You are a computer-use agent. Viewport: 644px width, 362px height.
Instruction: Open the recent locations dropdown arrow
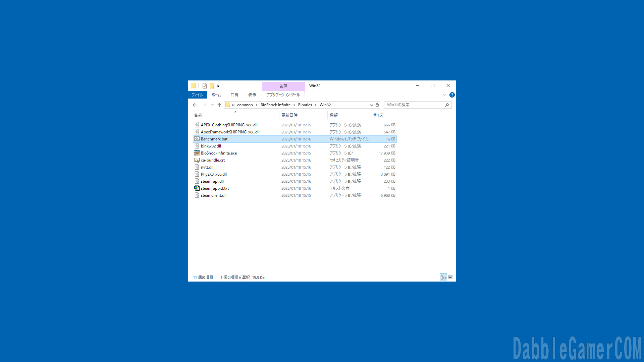pyautogui.click(x=212, y=105)
